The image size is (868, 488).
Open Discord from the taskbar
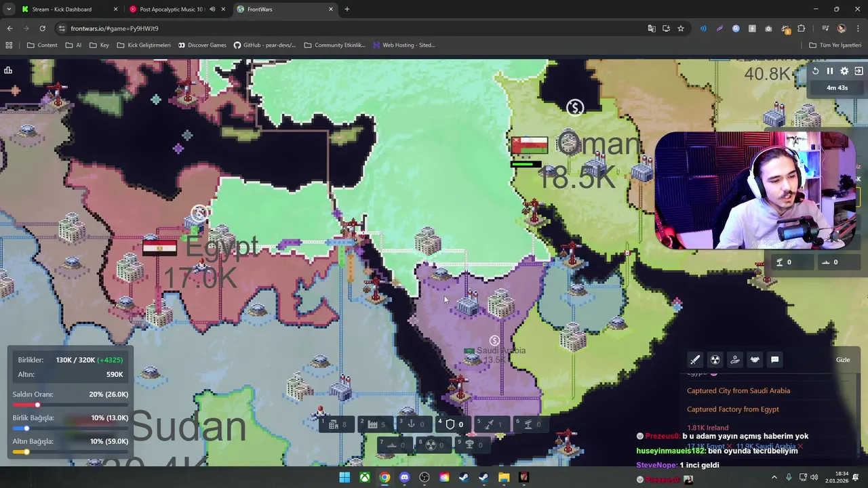click(x=405, y=478)
